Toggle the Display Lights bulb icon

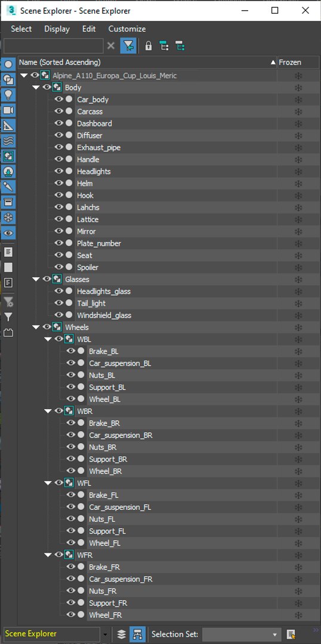pos(8,95)
